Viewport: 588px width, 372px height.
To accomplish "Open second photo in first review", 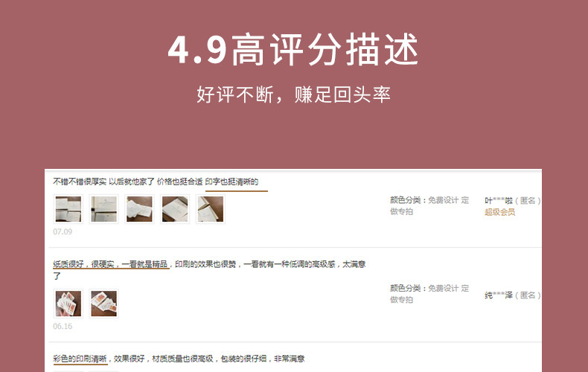I will pos(104,209).
